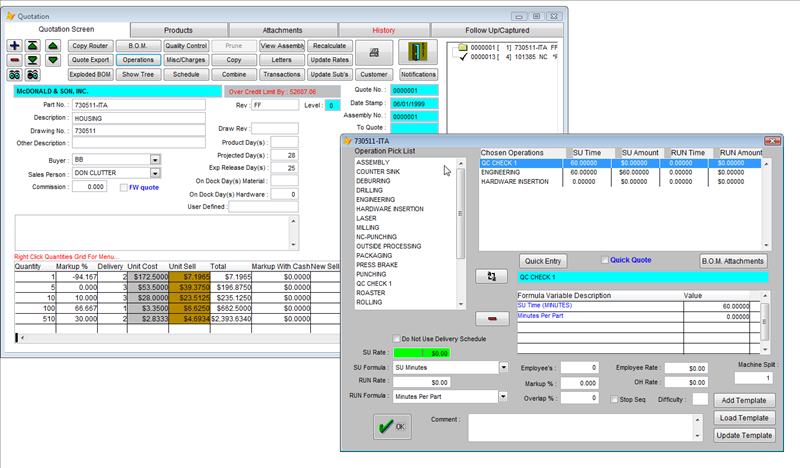
Task: Open the Buyer dropdown
Action: tap(155, 159)
